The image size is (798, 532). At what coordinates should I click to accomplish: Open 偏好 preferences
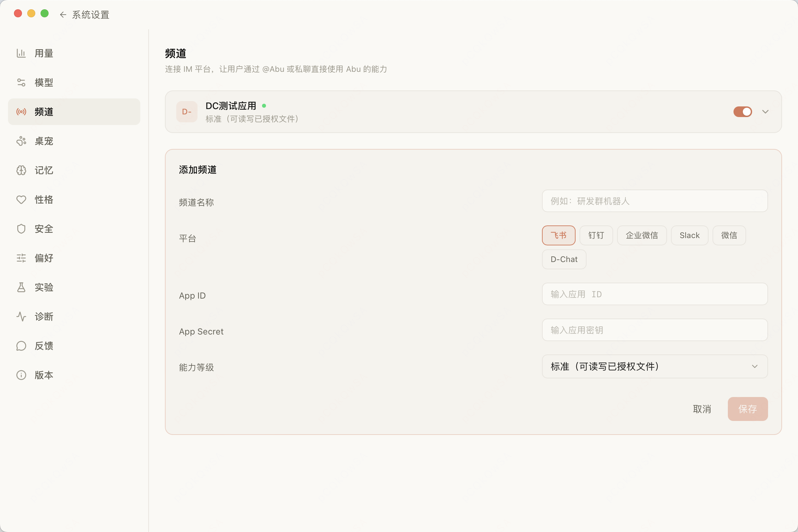click(x=74, y=258)
